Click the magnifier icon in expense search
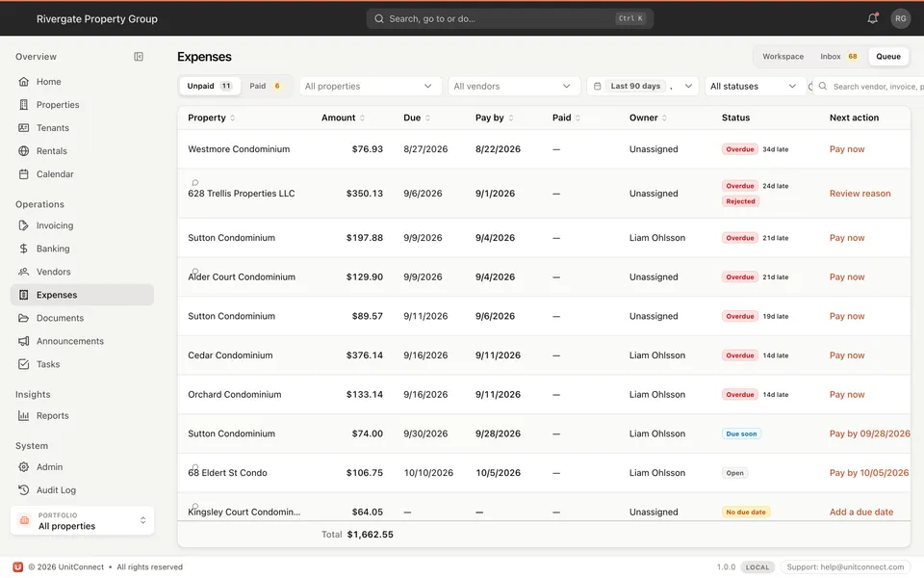 (x=823, y=86)
